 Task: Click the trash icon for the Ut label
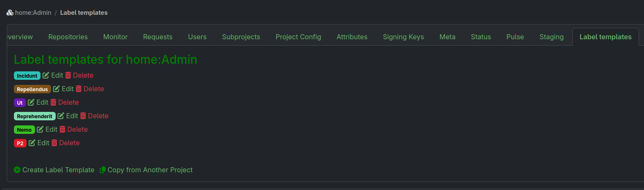(x=54, y=103)
